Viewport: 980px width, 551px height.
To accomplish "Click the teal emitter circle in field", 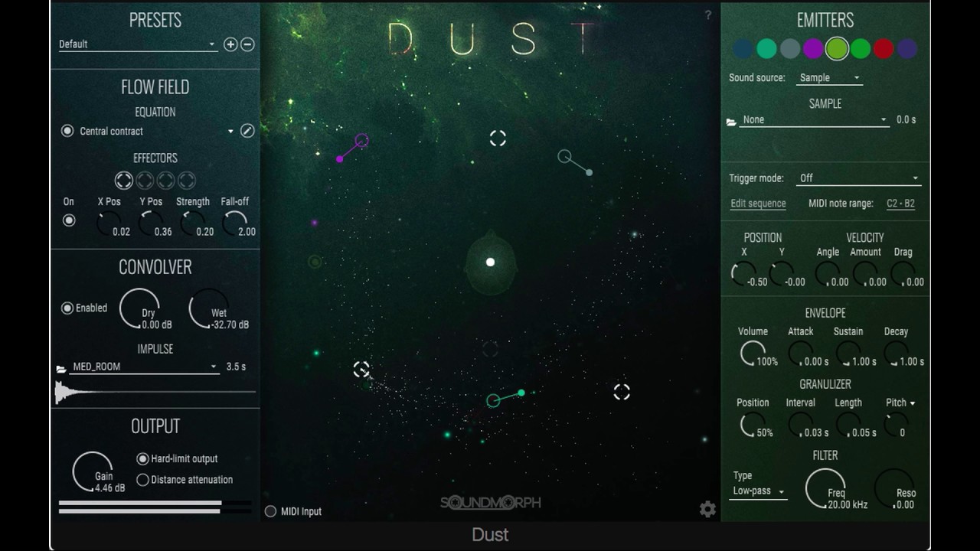I will click(x=493, y=400).
